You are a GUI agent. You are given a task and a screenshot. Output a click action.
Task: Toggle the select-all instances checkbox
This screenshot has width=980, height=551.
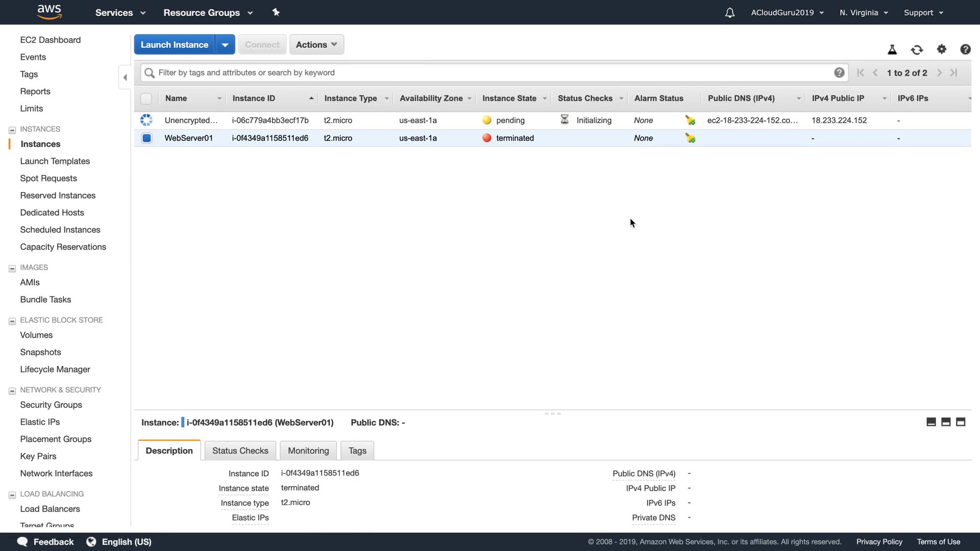[146, 98]
